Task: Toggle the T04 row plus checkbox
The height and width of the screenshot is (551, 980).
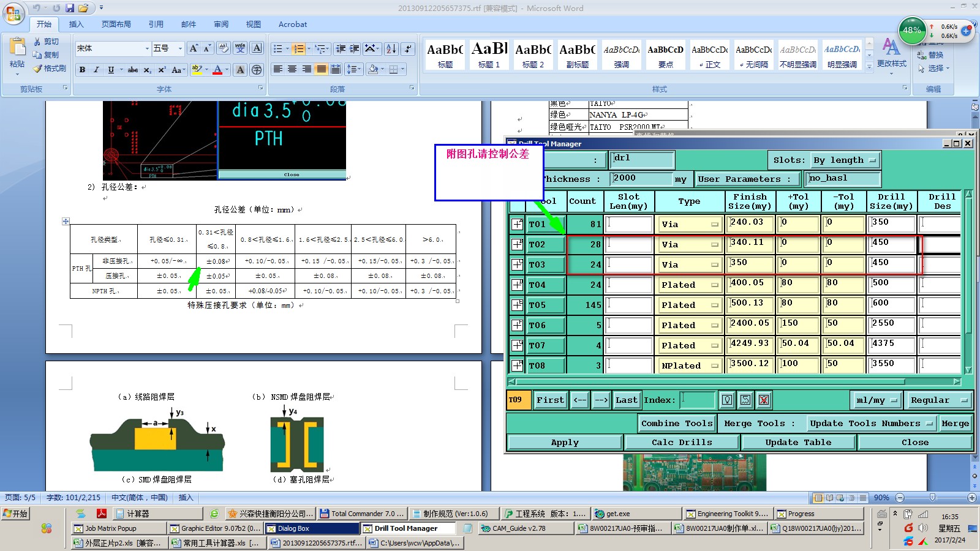Action: click(517, 285)
